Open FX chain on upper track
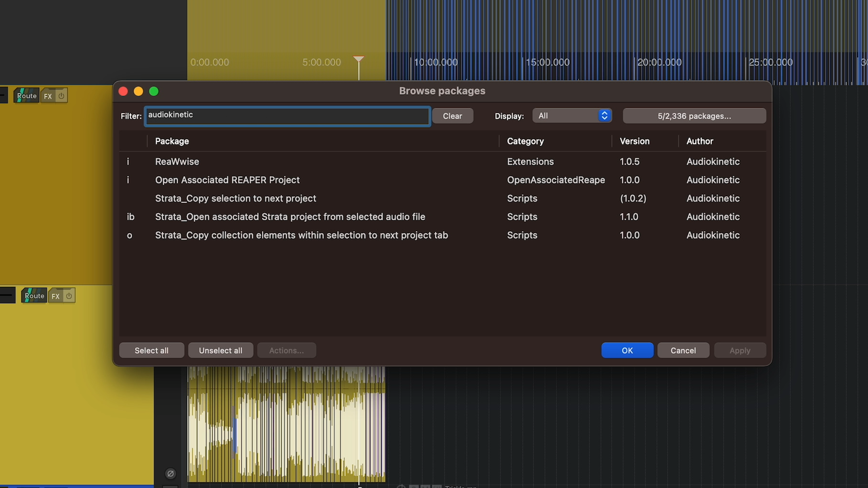Screen dimensions: 868x488 pyautogui.click(x=48, y=96)
